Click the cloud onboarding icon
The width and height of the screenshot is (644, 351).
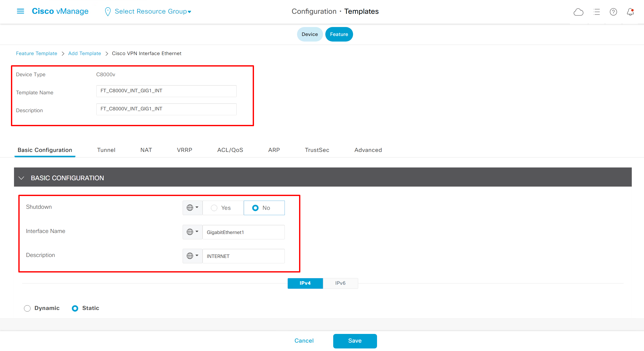pos(578,12)
